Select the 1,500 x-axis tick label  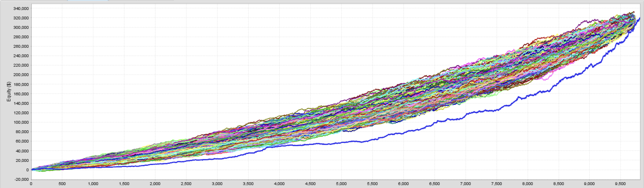124,184
